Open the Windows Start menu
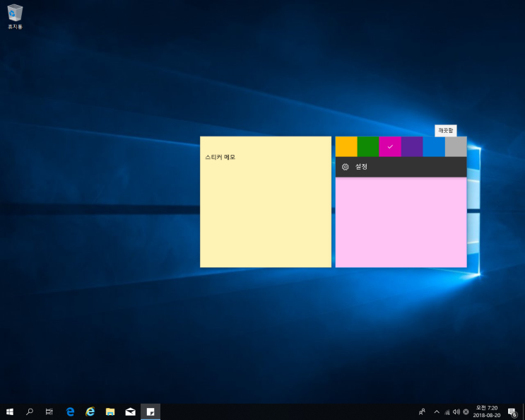This screenshot has width=525, height=420. 10,412
